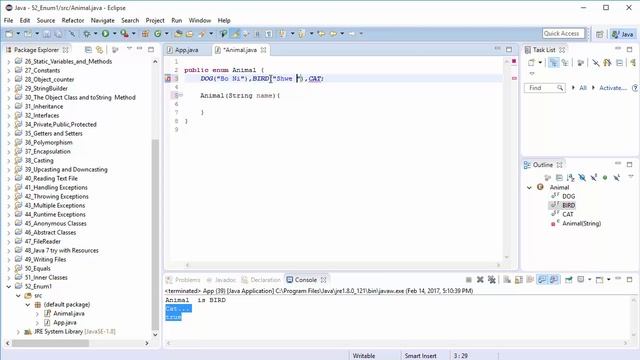Click Collapse All icon in Task List
Screen dimensions: 640x360
[620, 62]
